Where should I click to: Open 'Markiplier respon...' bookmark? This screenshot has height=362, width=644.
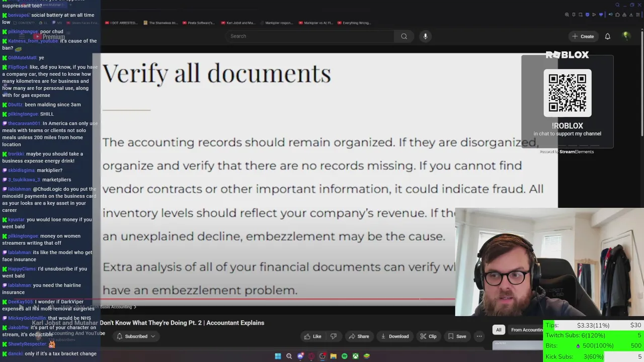click(x=276, y=23)
